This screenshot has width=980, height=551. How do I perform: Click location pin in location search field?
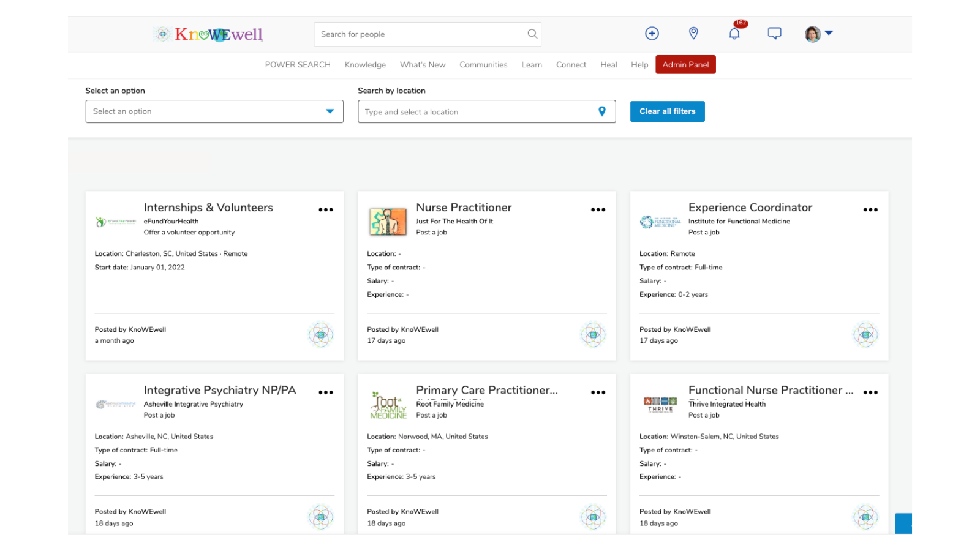(x=602, y=111)
